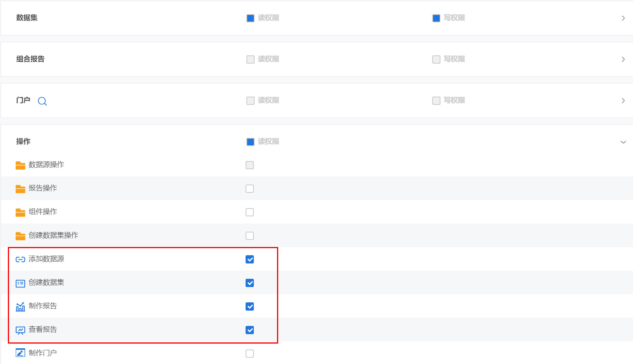The image size is (633, 364).
Task: Check the 报告操作 checkbox
Action: (250, 188)
